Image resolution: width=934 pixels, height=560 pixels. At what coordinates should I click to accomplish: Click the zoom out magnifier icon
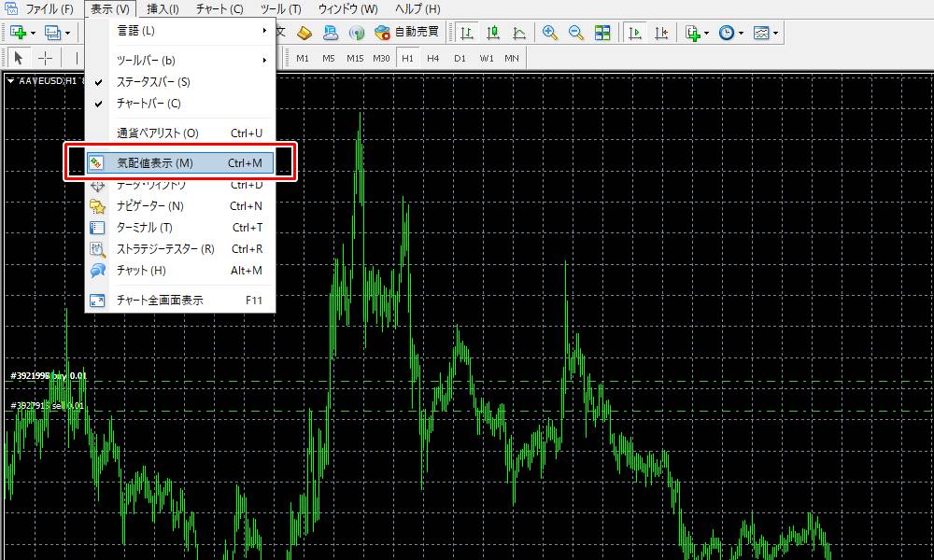[x=576, y=33]
